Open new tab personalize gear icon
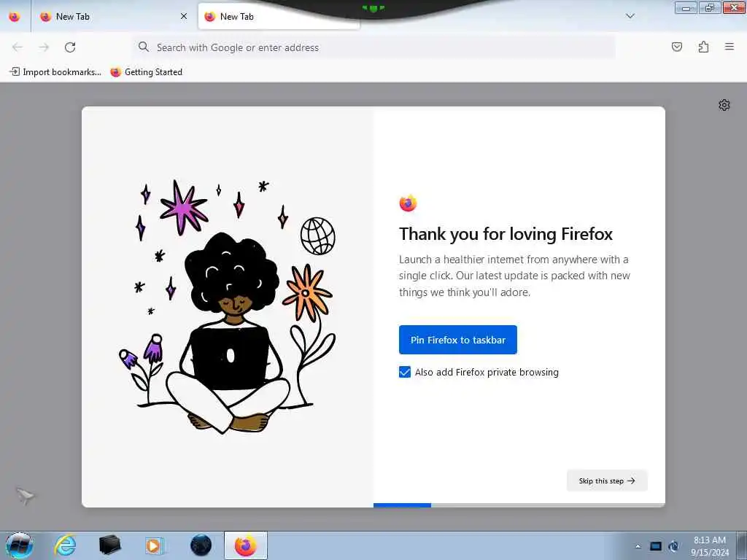 724,105
